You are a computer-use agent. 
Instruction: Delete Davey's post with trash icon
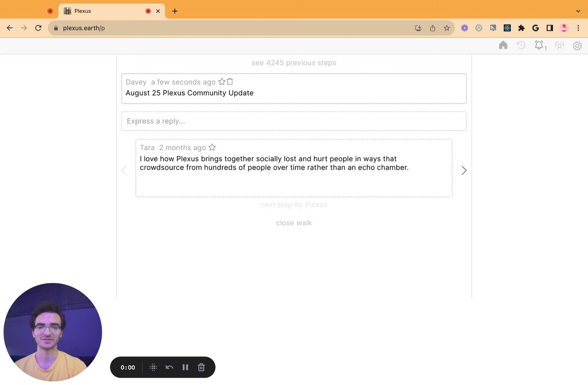(230, 82)
